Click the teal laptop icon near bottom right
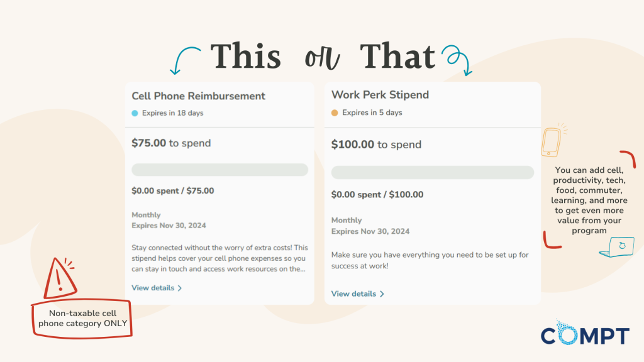644x362 pixels. click(x=615, y=247)
